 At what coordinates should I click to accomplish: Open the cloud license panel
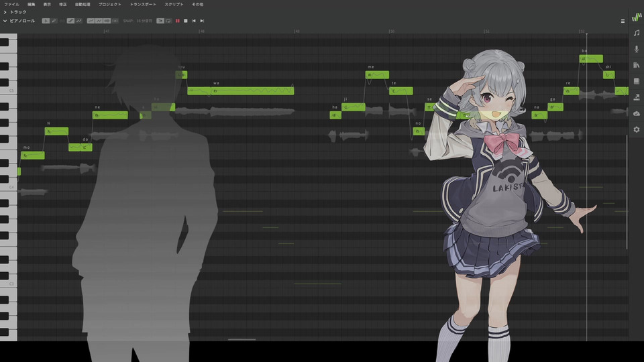pyautogui.click(x=637, y=113)
